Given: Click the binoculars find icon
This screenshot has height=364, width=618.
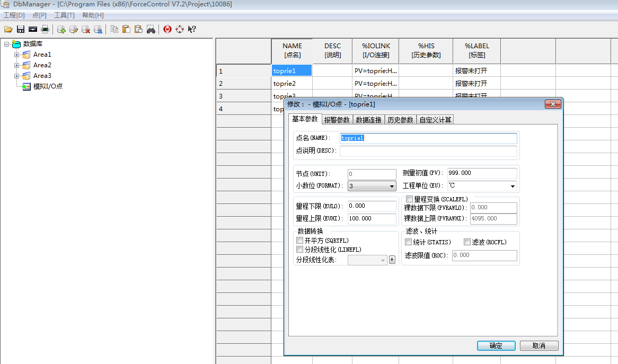Looking at the screenshot, I should [151, 29].
